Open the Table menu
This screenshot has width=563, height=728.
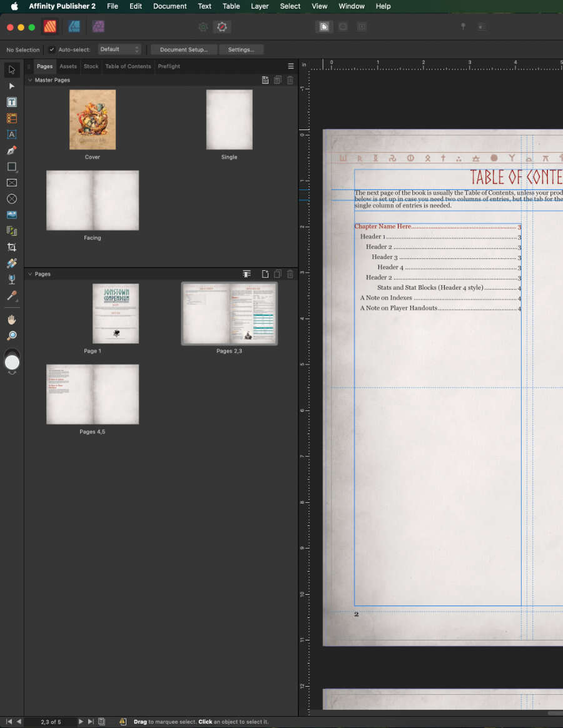[231, 6]
